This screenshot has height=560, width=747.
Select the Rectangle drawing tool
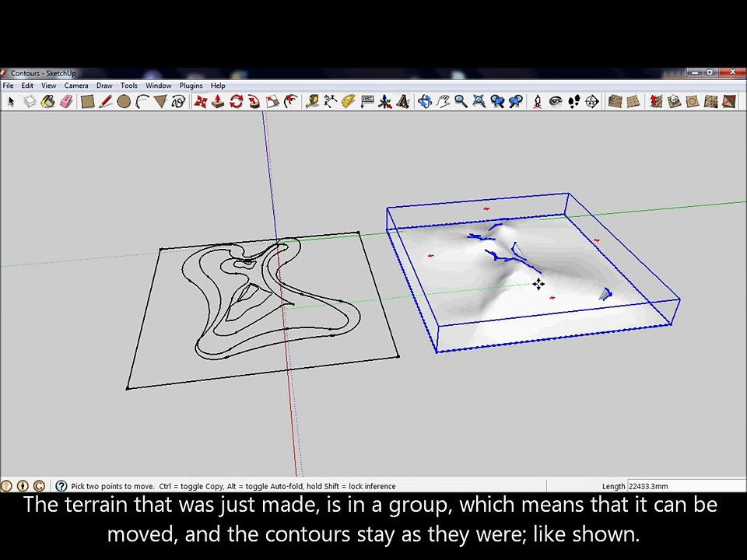tap(87, 101)
